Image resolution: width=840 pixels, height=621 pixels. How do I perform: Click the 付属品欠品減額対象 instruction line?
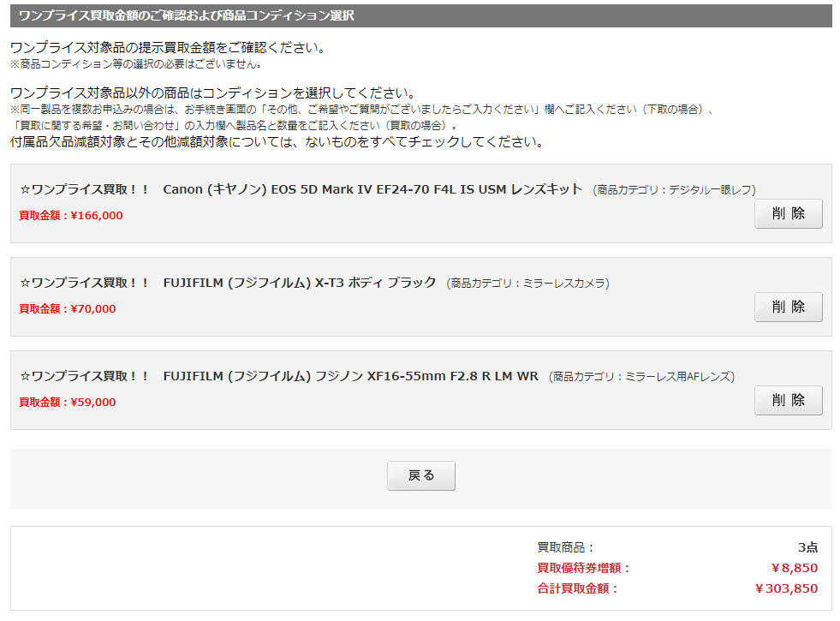tap(277, 142)
